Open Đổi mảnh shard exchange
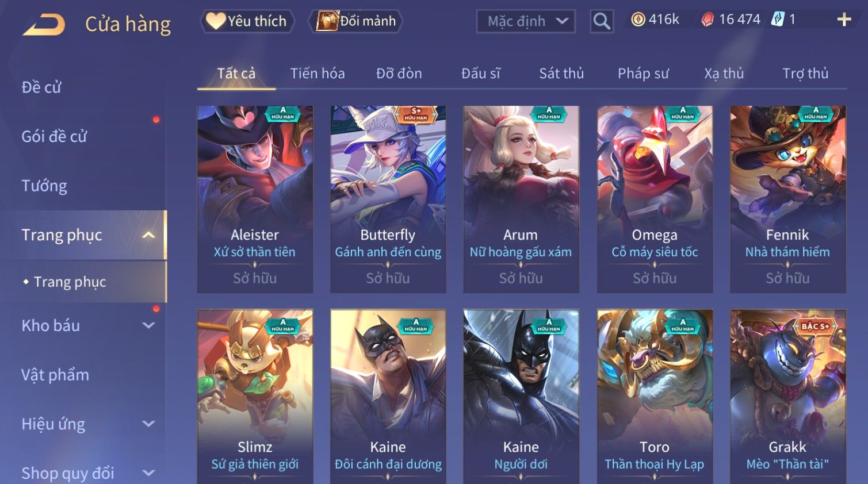 (356, 21)
